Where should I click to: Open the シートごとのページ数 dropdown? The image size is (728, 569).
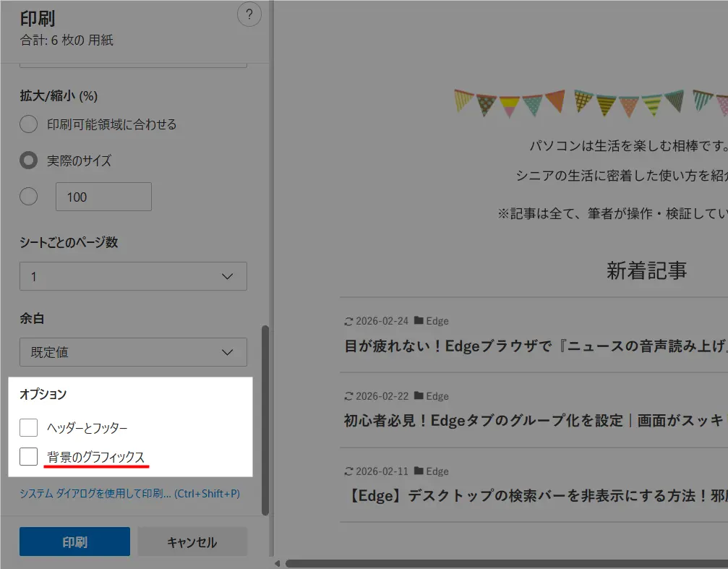[133, 276]
